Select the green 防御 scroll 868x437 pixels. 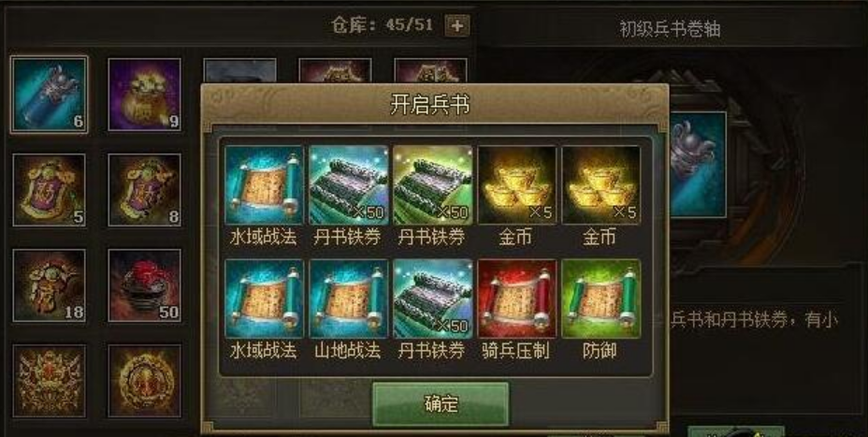[601, 299]
